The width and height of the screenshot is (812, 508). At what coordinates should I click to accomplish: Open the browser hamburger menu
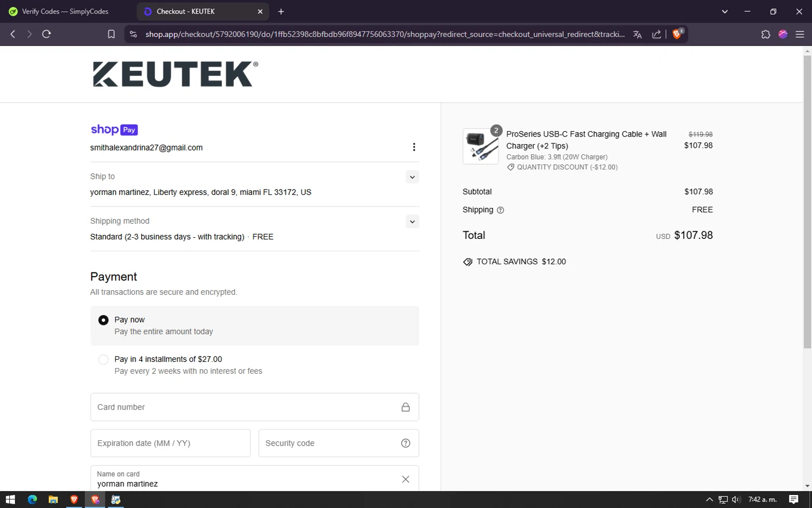coord(800,34)
